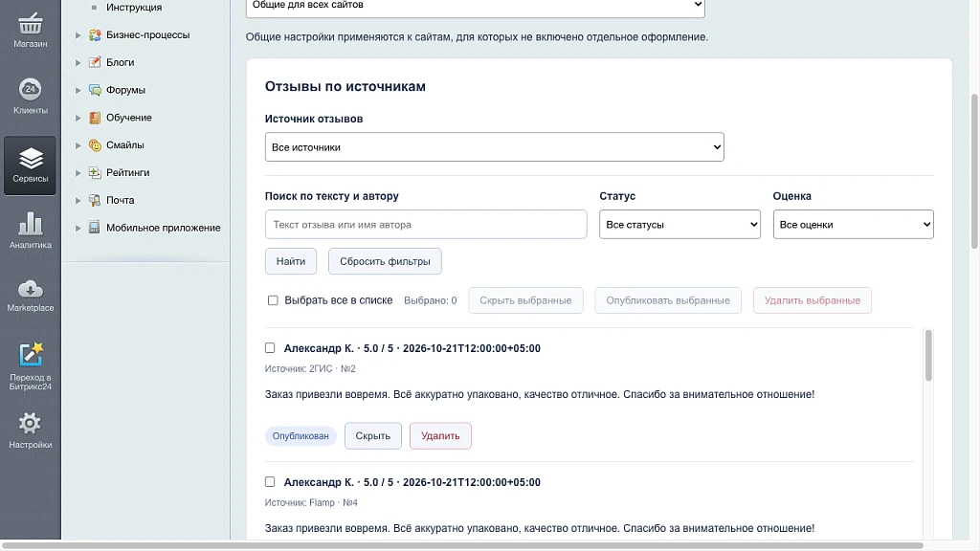Open the Статус filter dropdown
Screen dimensions: 980x551
click(x=680, y=224)
